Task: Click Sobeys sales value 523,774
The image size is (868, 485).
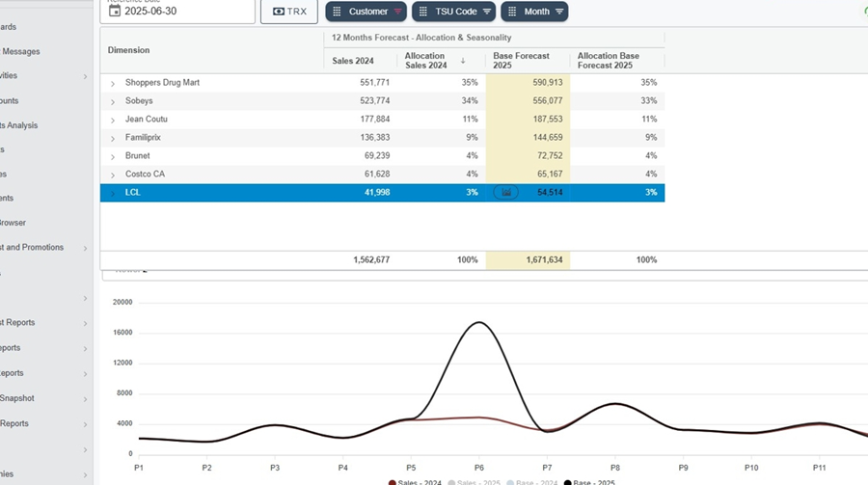Action: [375, 101]
